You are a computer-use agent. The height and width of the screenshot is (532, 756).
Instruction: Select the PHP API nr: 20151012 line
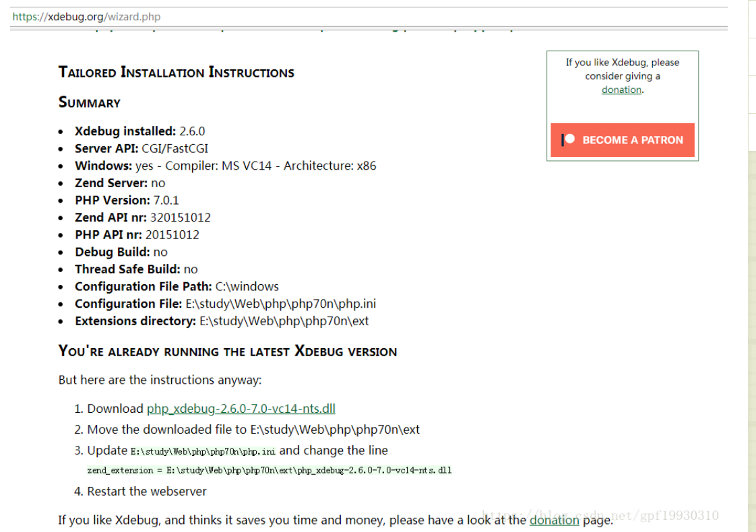click(x=137, y=234)
